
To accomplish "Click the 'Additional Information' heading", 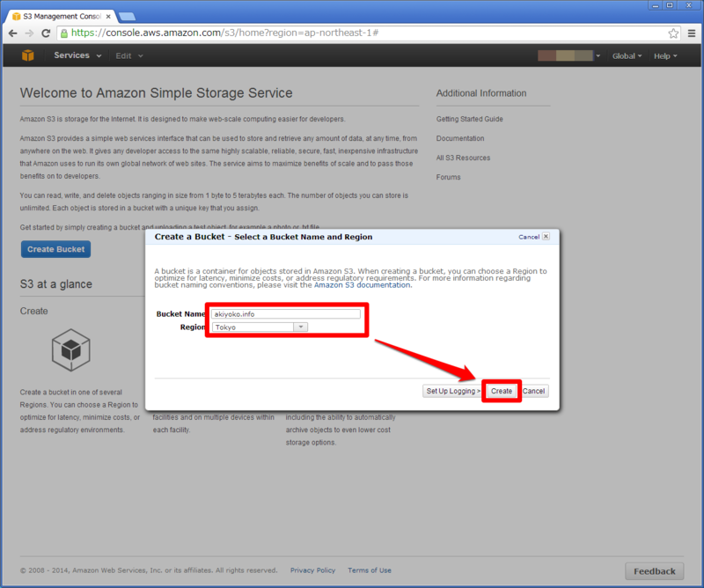I will [x=481, y=93].
